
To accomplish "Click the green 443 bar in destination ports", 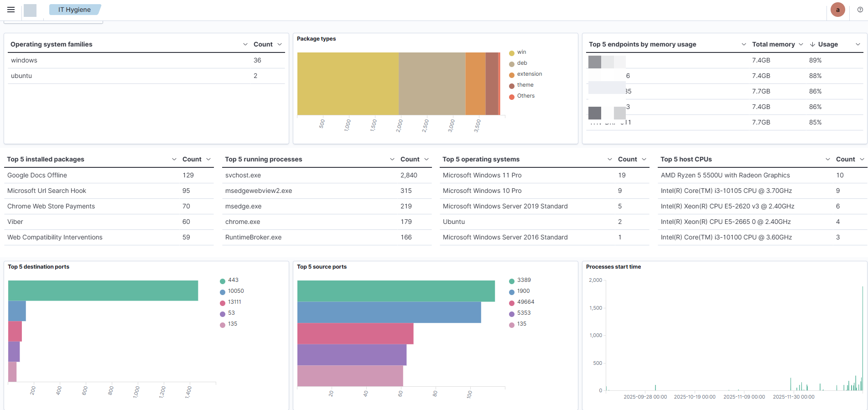I will coord(103,291).
